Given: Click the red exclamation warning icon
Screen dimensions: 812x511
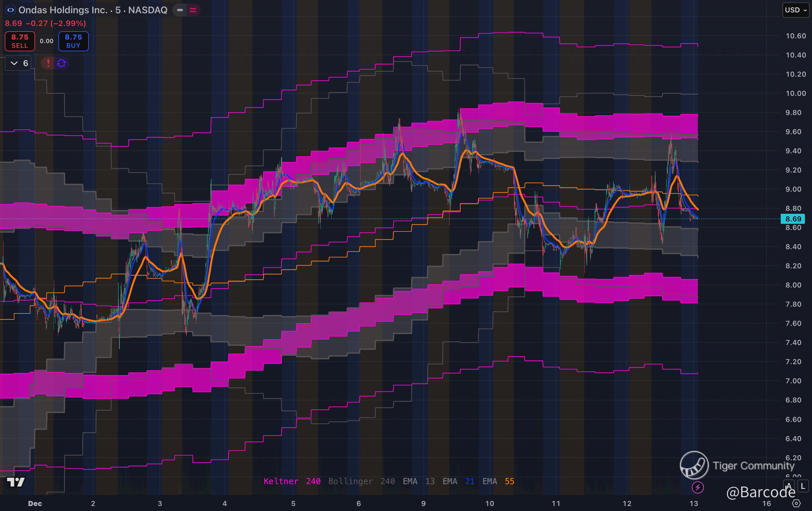Looking at the screenshot, I should (48, 63).
